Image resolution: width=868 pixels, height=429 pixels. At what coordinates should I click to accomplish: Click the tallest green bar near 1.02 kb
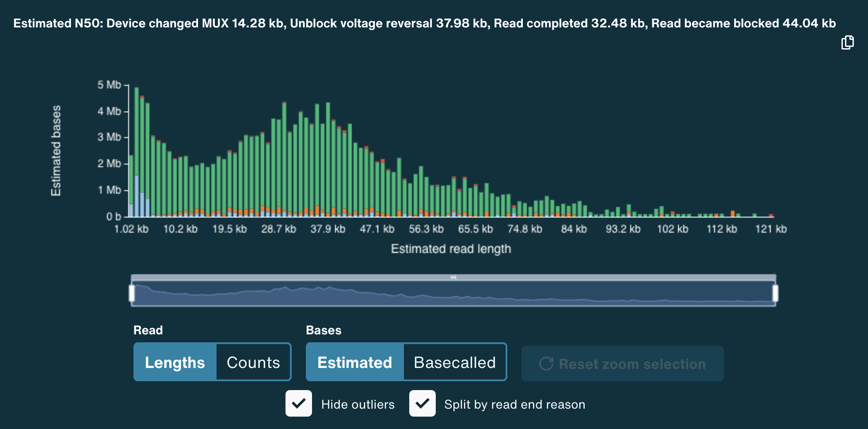(137, 133)
